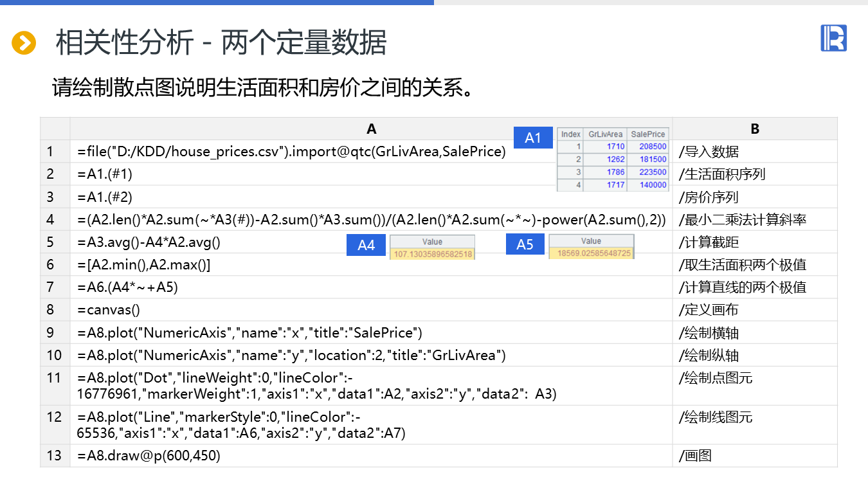This screenshot has height=488, width=868.
Task: Click the blue R logo in the top-right corner
Action: coord(833,39)
